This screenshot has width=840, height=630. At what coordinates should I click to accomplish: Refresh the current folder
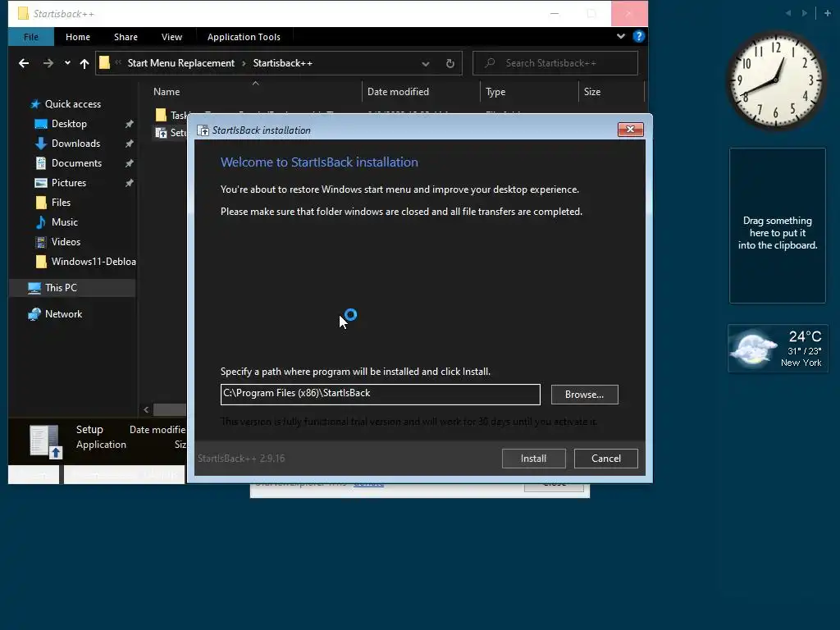coord(450,63)
